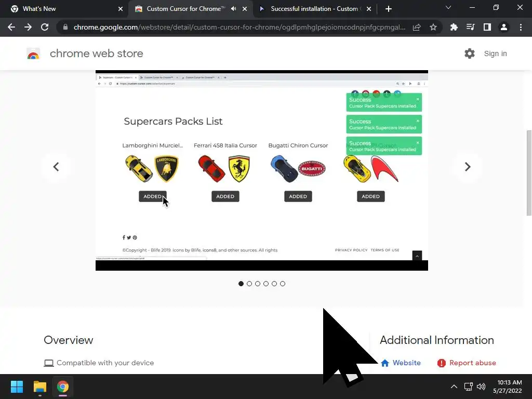The width and height of the screenshot is (532, 399).
Task: Show next screenshot in carousel
Action: [468, 167]
